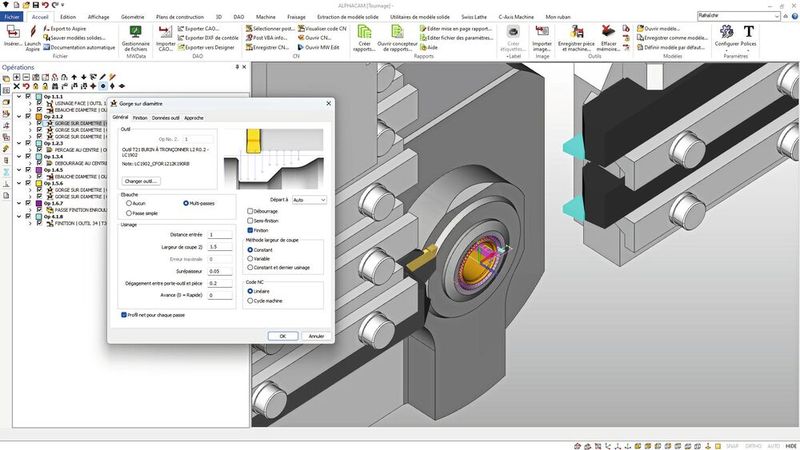The width and height of the screenshot is (800, 450).
Task: Click Export to Aspire
Action: tap(65, 29)
